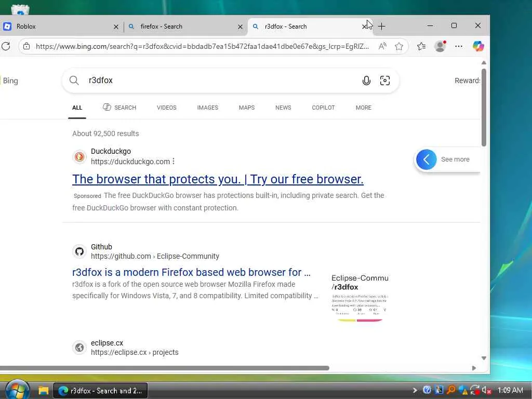Click the browser refresh button
Image resolution: width=532 pixels, height=399 pixels.
click(x=6, y=46)
